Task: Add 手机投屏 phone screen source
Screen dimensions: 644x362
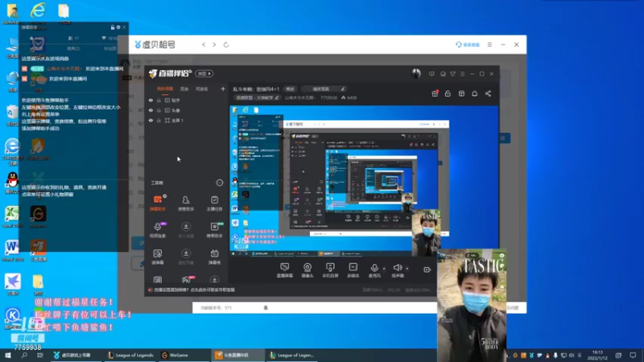Action: pos(330,270)
